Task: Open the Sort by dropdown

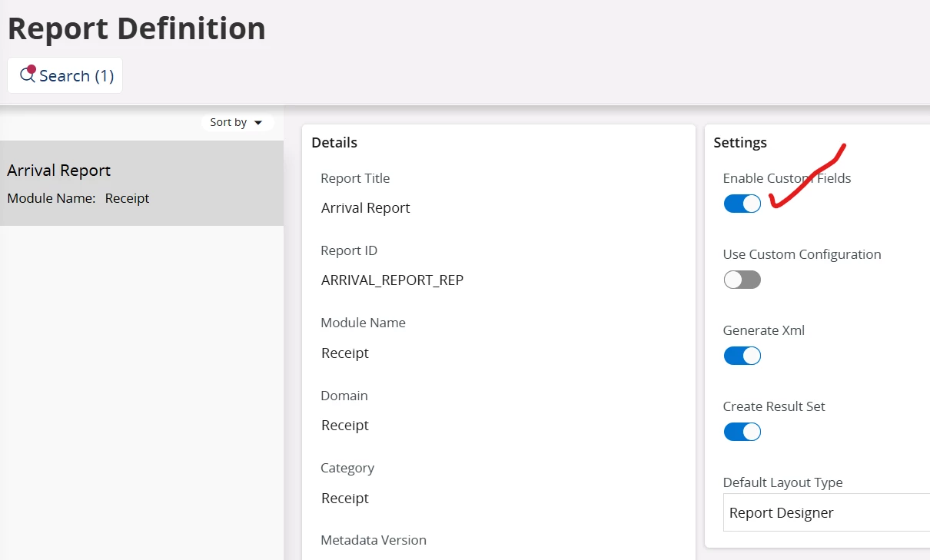Action: [x=237, y=122]
